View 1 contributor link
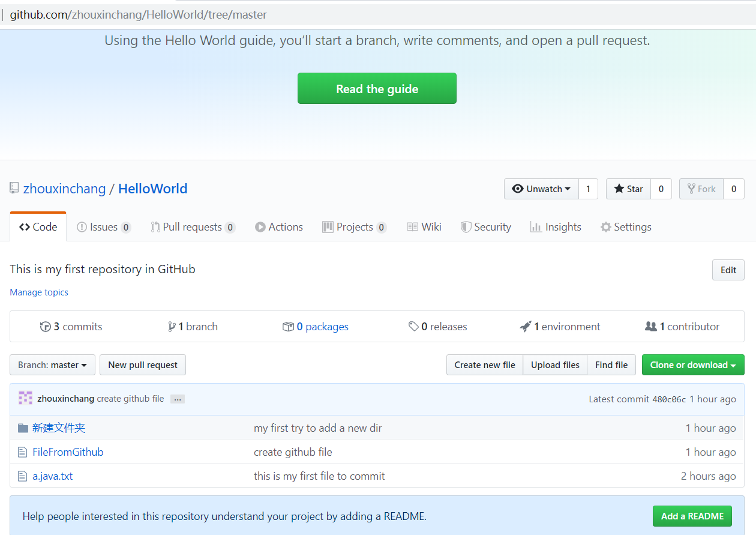Image resolution: width=756 pixels, height=535 pixels. pyautogui.click(x=682, y=327)
